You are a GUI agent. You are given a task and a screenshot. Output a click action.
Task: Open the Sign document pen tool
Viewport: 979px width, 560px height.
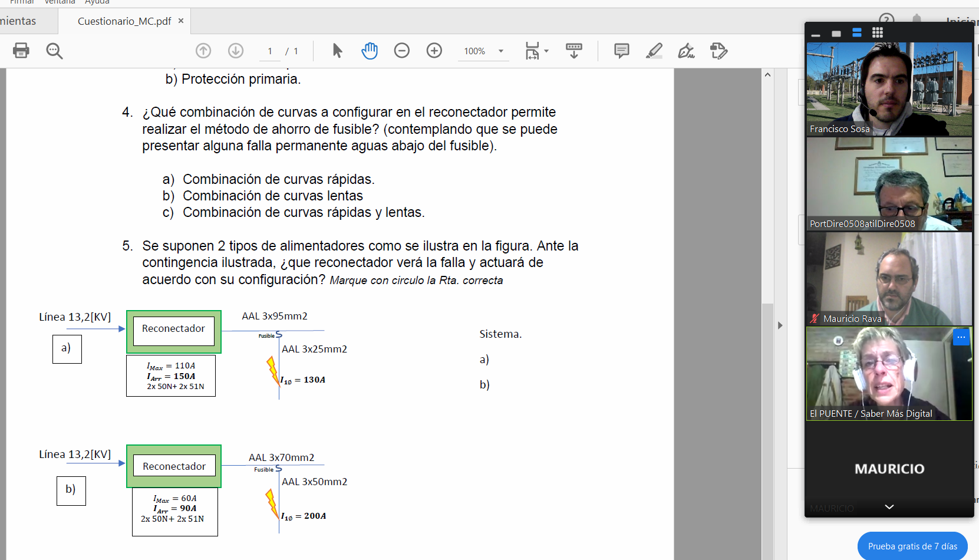pos(686,51)
